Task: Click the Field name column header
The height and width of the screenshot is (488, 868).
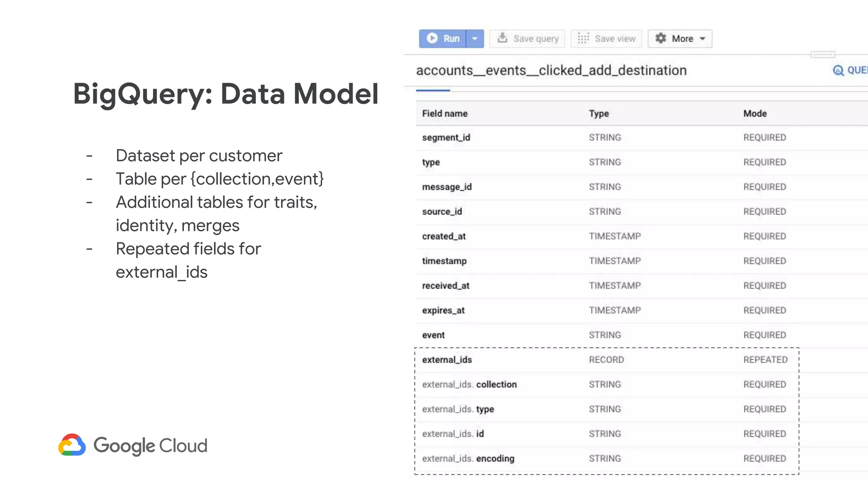Action: click(x=445, y=114)
